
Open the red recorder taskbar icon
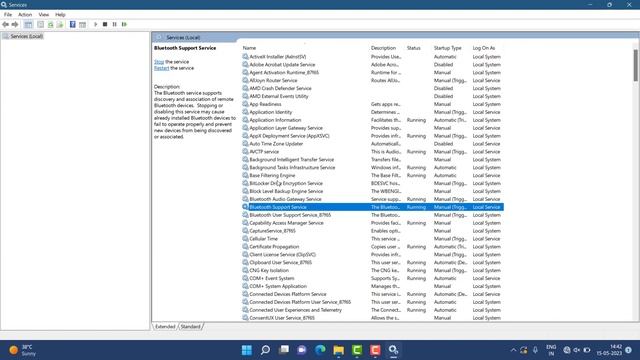[x=375, y=350]
